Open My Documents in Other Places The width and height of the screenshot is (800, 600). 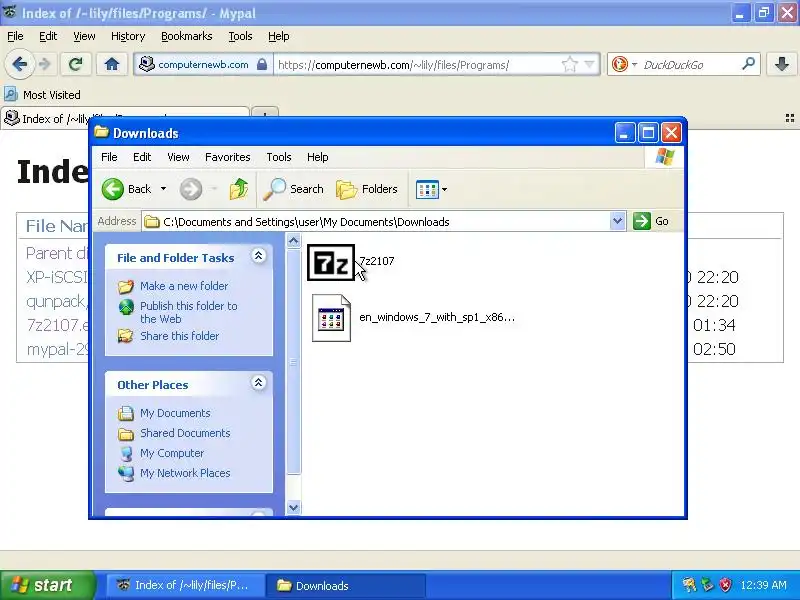tap(175, 413)
